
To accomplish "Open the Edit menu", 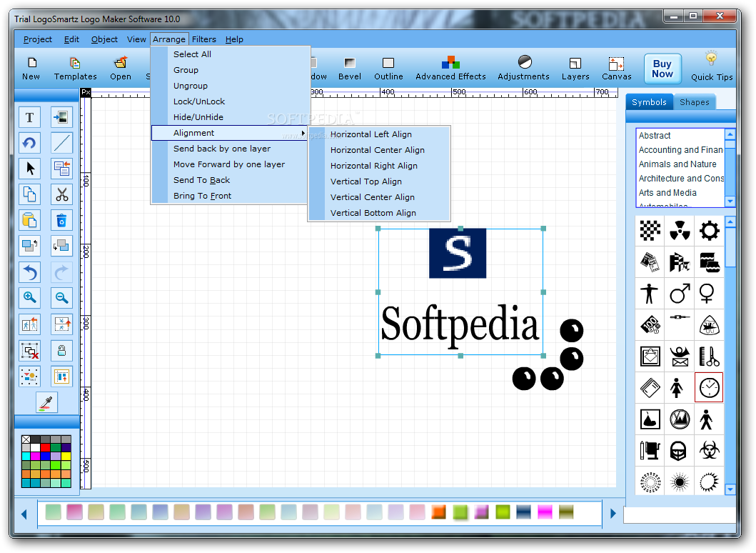I will coord(71,39).
